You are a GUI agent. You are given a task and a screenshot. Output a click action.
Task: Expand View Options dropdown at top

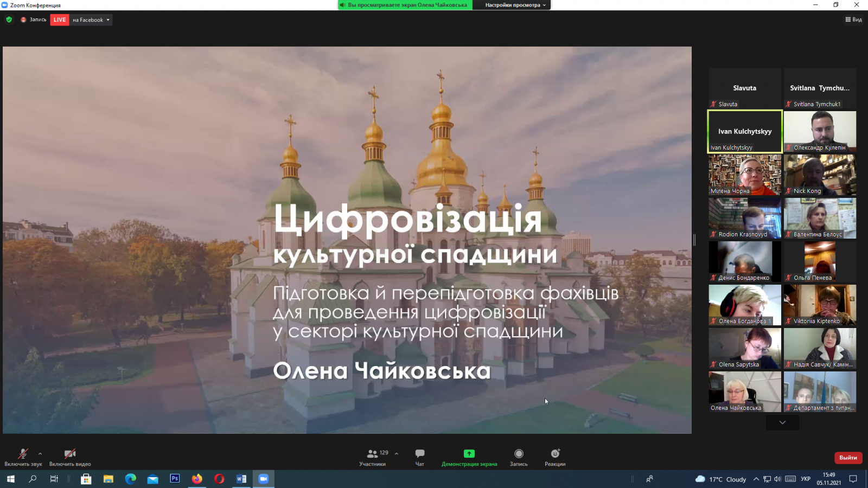(x=515, y=5)
